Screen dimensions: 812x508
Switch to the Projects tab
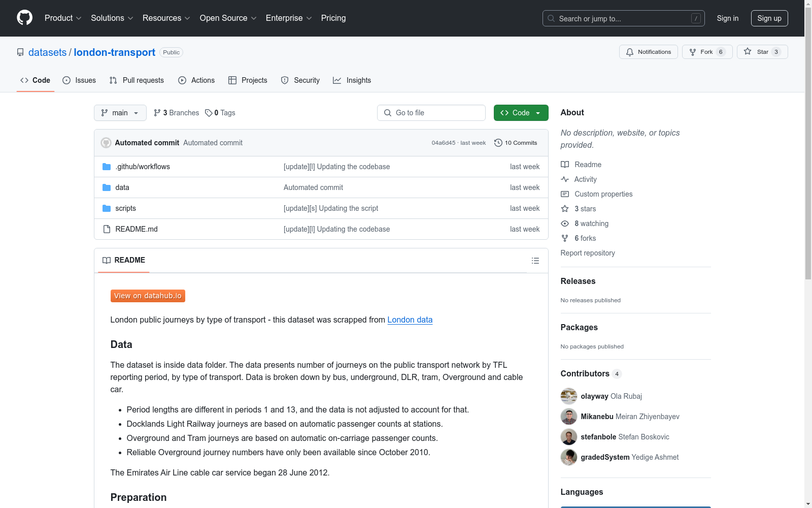[x=248, y=80]
